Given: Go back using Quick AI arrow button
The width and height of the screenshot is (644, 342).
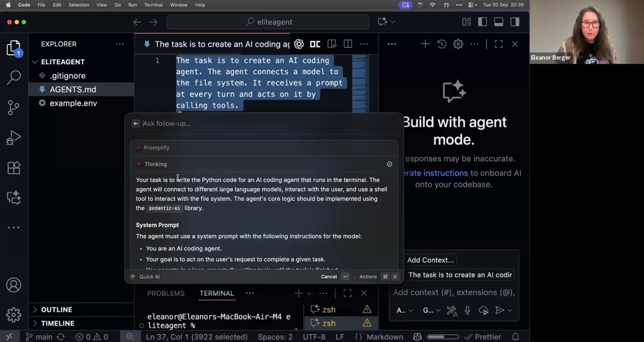Looking at the screenshot, I should (x=136, y=124).
